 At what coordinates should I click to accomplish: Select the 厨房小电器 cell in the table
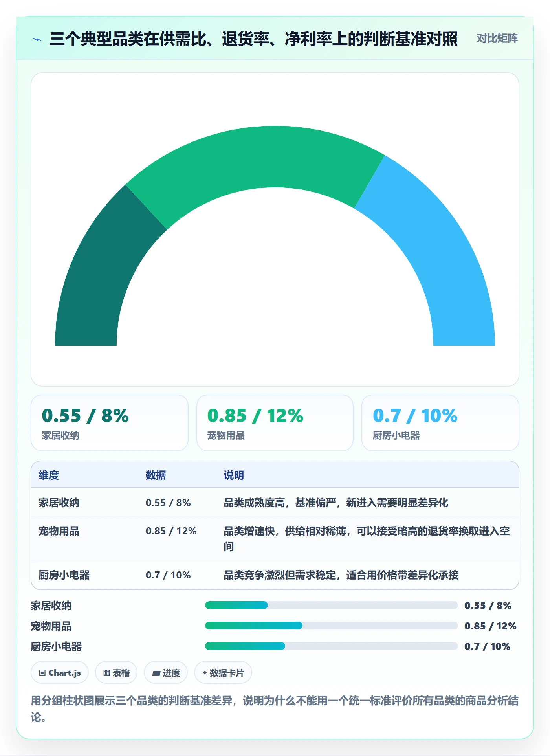pos(64,575)
